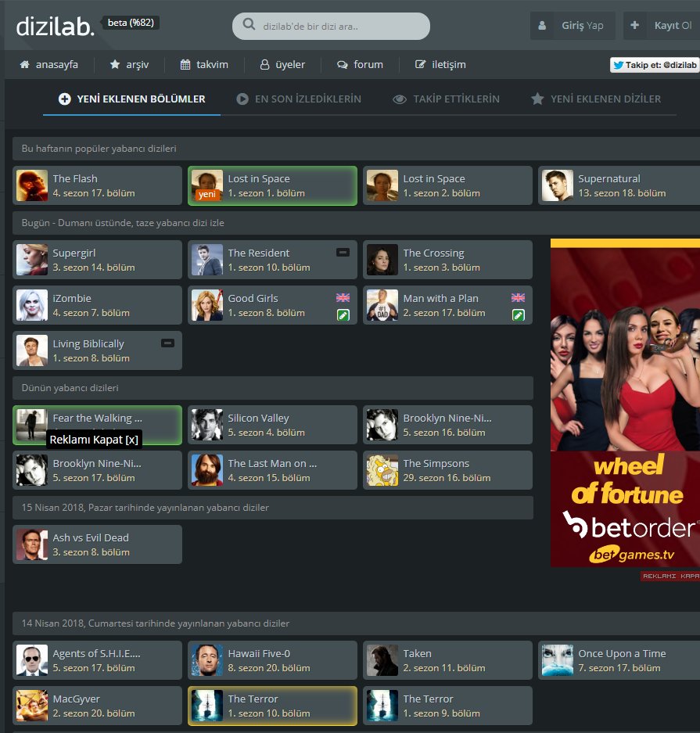
Task: Open the Kayıt Ol signup button
Action: pyautogui.click(x=661, y=25)
